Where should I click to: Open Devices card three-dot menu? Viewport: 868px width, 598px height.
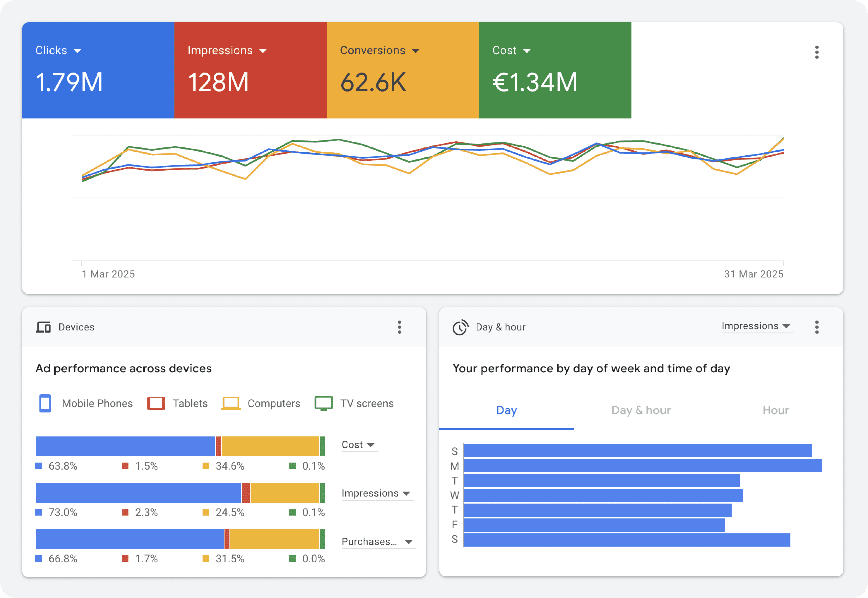tap(399, 327)
